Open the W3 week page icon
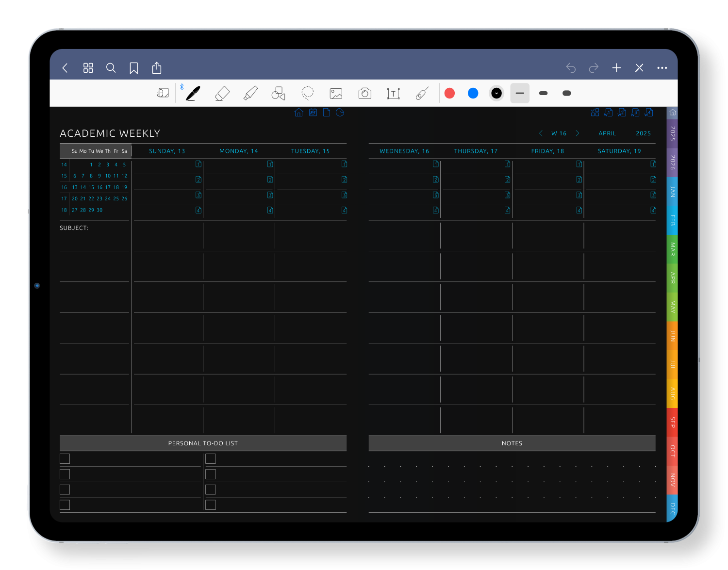The width and height of the screenshot is (728, 570). (635, 113)
